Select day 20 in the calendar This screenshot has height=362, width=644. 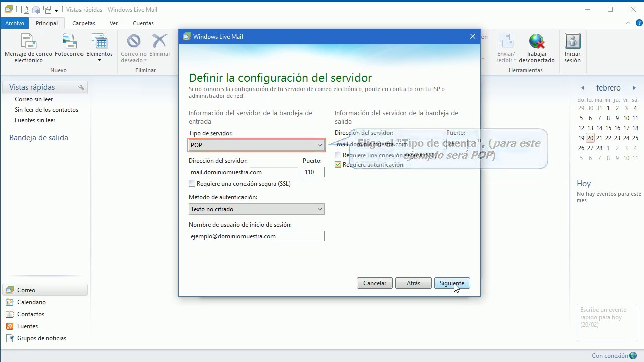click(590, 138)
